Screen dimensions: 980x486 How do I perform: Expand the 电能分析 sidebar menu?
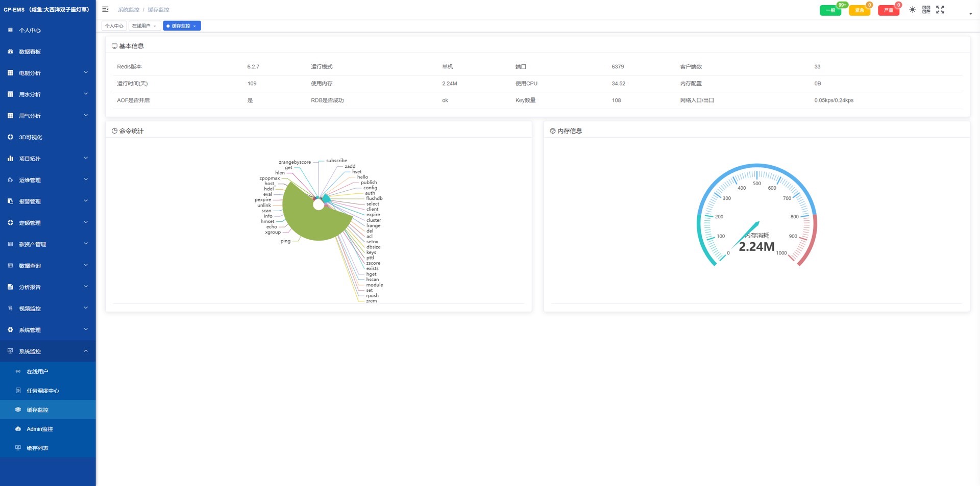pos(48,73)
